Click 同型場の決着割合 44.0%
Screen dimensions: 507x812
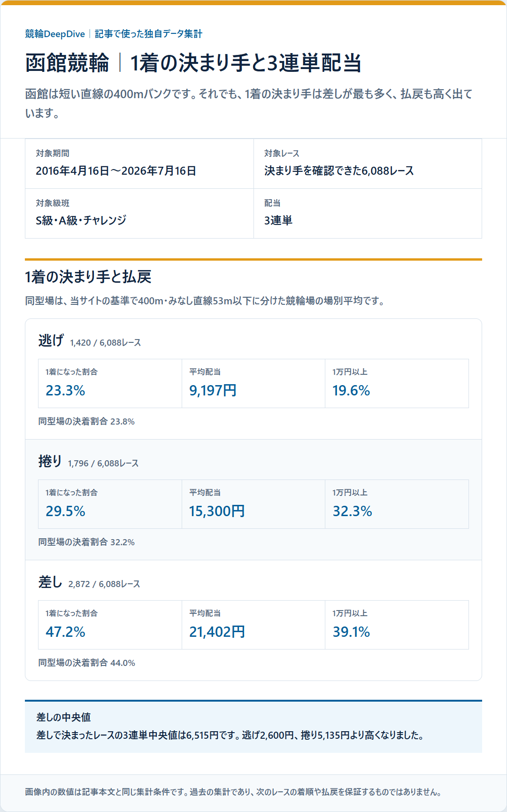tap(87, 663)
